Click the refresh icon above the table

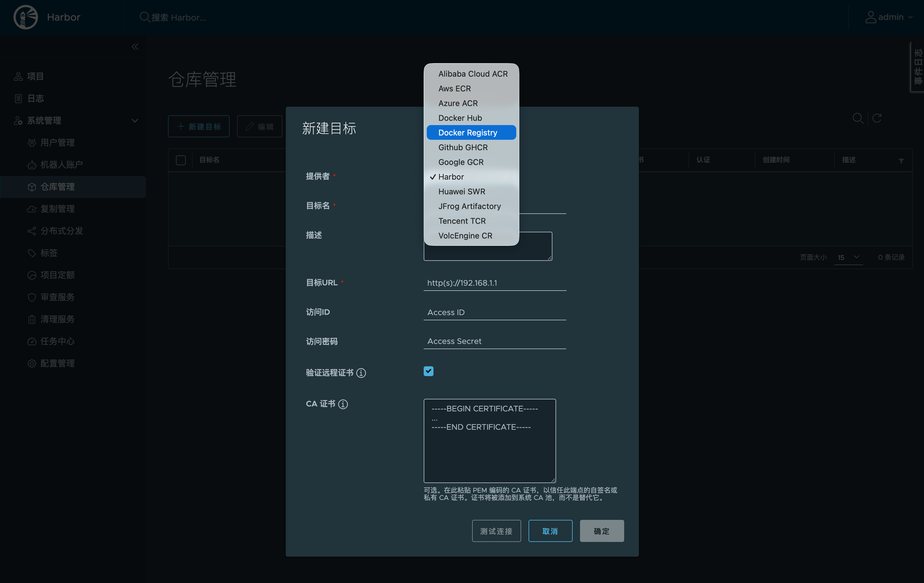pos(877,118)
